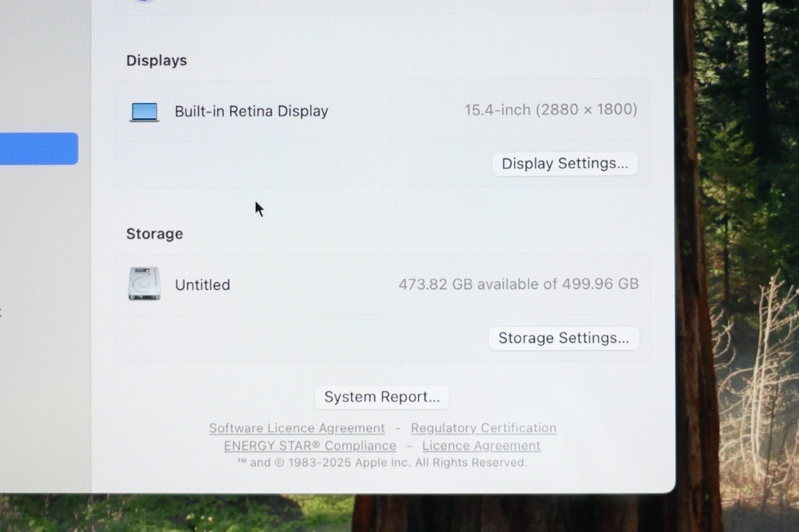Open the ENERGY STAR Compliance link
This screenshot has width=799, height=532.
coord(310,446)
